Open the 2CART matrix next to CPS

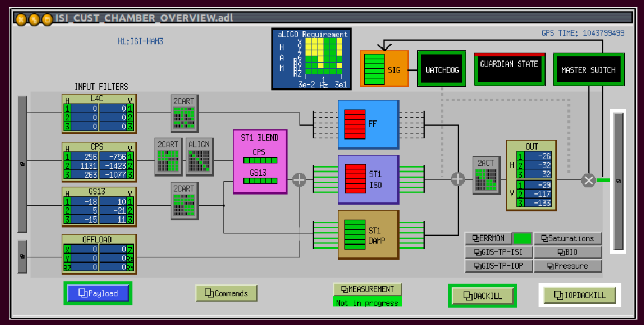pos(168,157)
